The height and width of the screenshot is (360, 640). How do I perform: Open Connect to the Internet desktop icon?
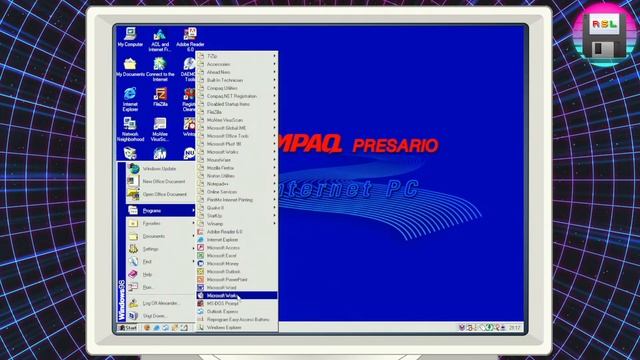coord(160,70)
